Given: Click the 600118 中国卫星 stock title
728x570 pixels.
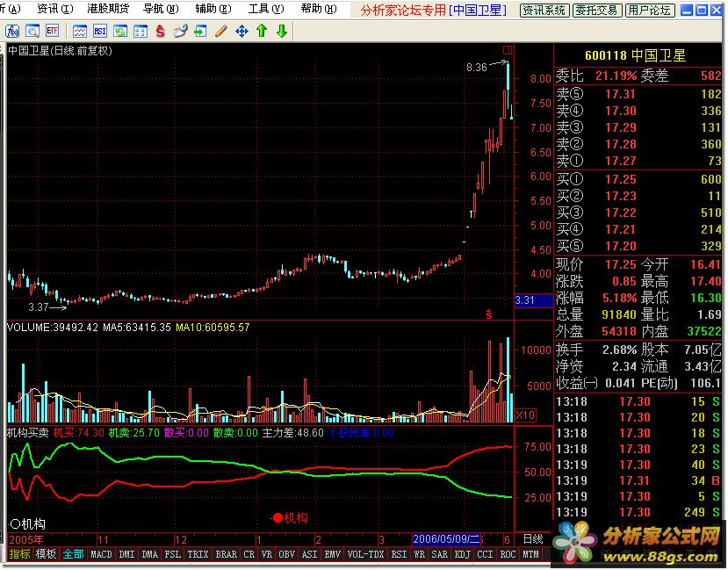Looking at the screenshot, I should pyautogui.click(x=635, y=55).
